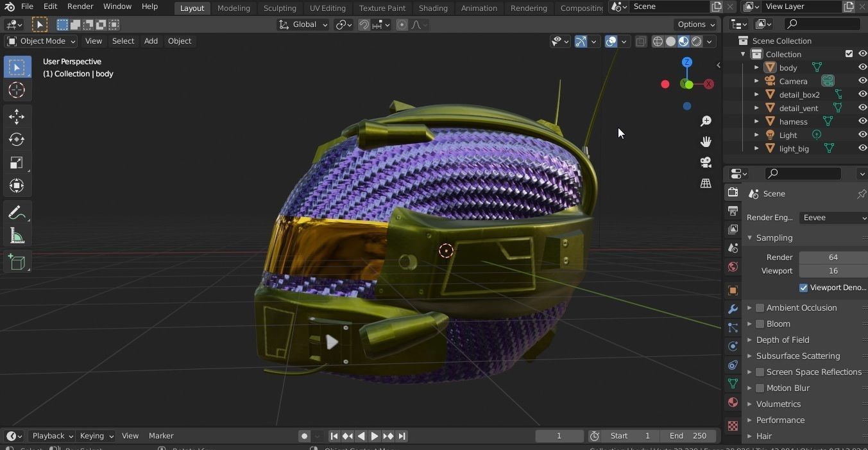The width and height of the screenshot is (868, 450).
Task: Select the Measure tool
Action: (x=17, y=236)
